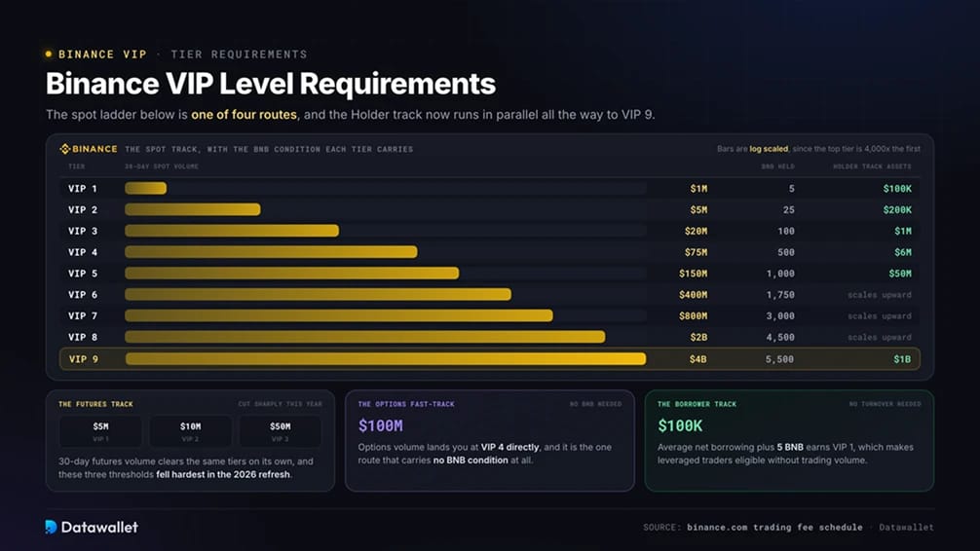Click the Datawallet logo in the footer

pos(92,528)
